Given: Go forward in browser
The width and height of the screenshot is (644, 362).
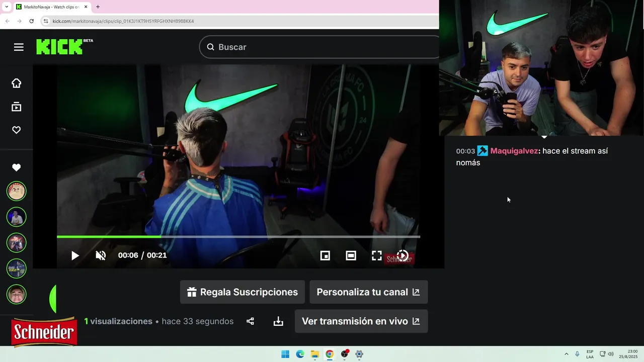Looking at the screenshot, I should point(19,21).
